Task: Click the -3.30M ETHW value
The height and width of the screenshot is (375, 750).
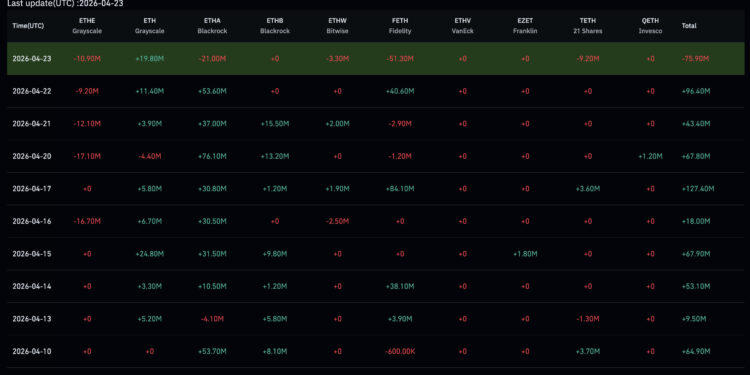Action: point(338,59)
